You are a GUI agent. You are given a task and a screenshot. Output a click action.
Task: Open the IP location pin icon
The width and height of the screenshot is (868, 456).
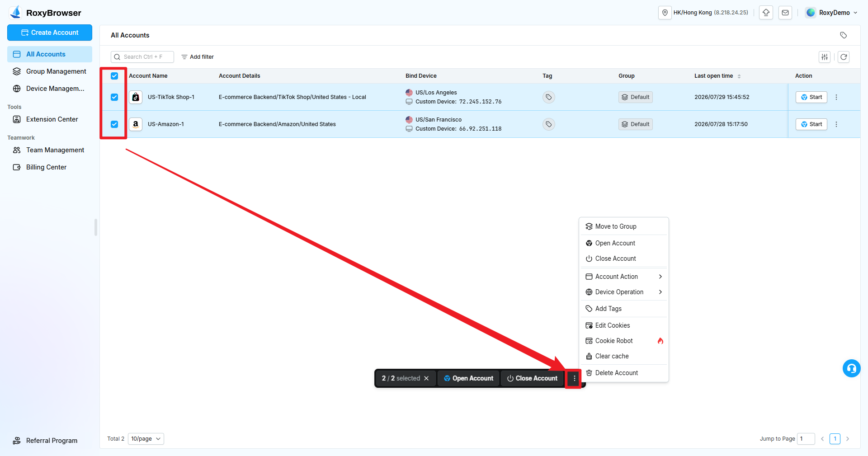click(665, 13)
